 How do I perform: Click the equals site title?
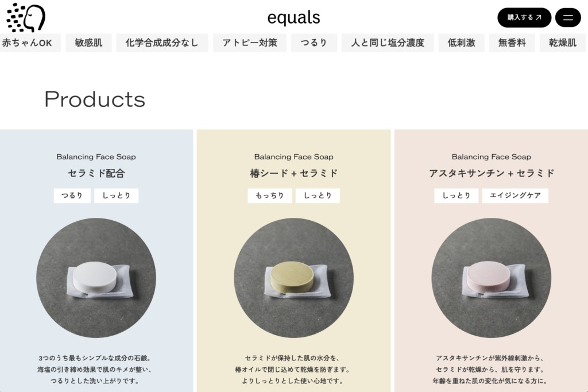pyautogui.click(x=293, y=17)
